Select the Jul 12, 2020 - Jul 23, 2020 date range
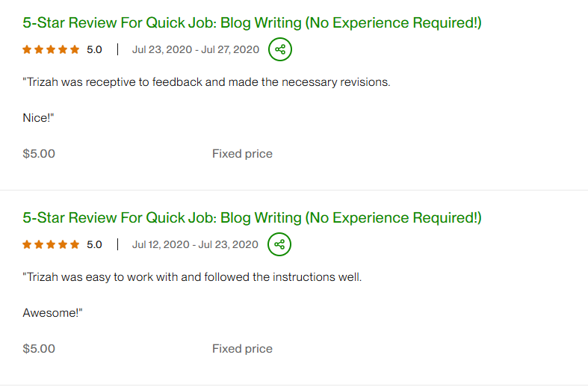 pyautogui.click(x=195, y=244)
